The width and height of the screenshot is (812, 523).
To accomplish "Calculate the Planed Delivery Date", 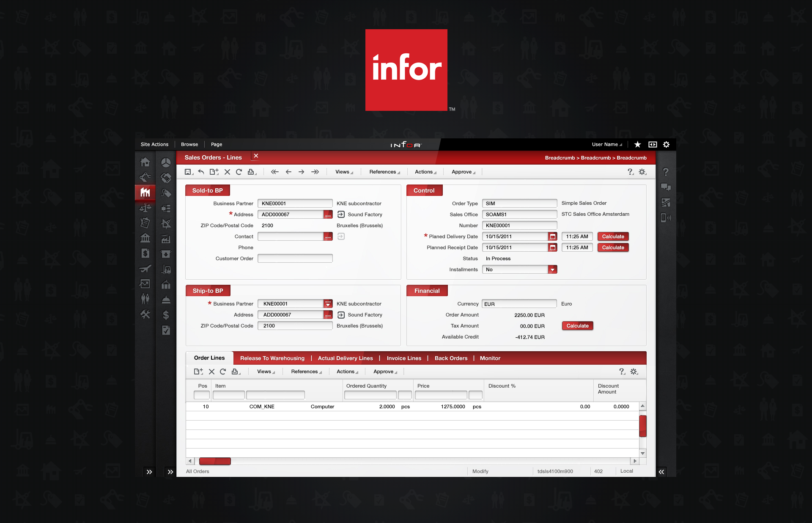I will [613, 237].
